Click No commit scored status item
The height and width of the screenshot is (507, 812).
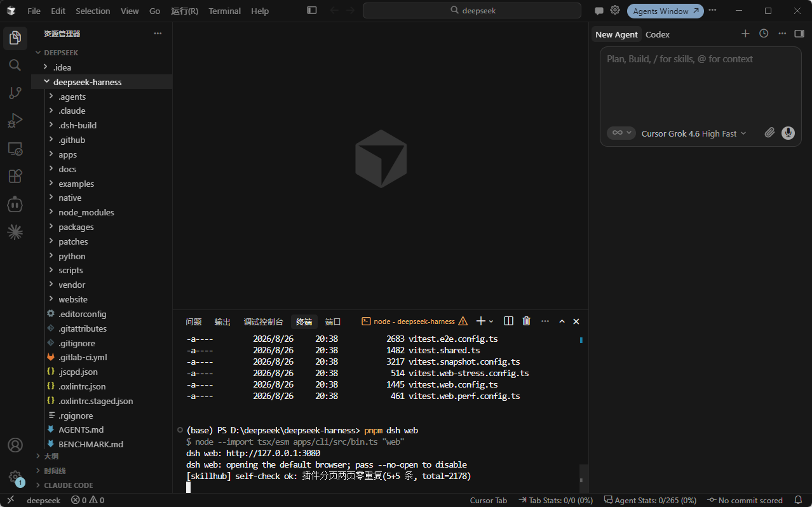[745, 500]
